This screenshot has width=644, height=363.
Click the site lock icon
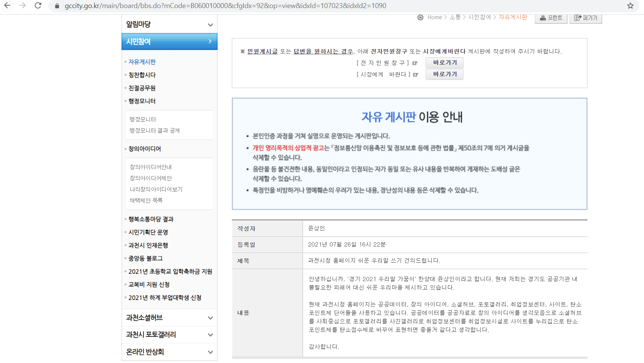(57, 6)
